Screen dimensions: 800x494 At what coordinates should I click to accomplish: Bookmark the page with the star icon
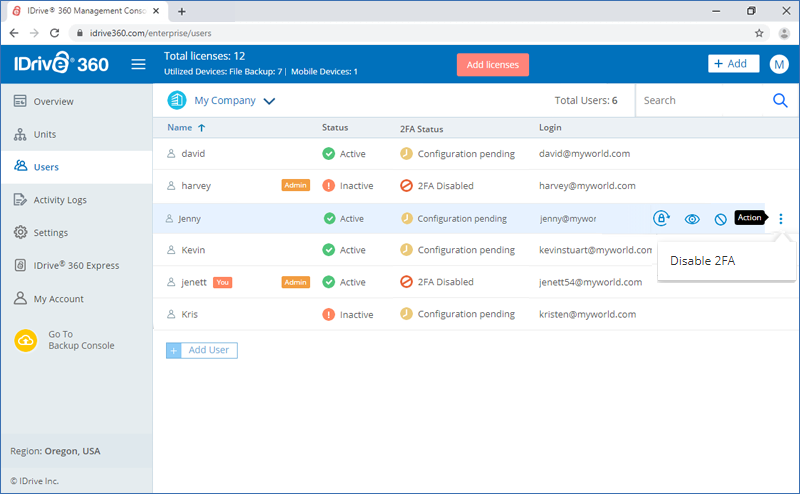759,33
